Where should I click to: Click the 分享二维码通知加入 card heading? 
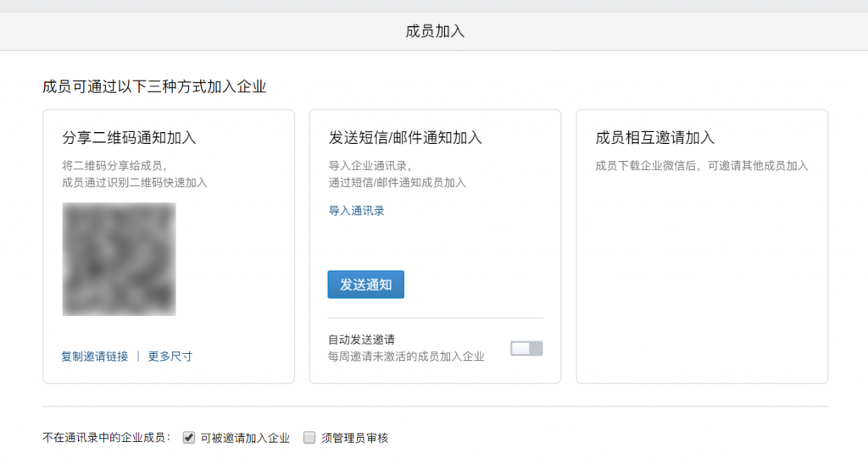coord(129,138)
